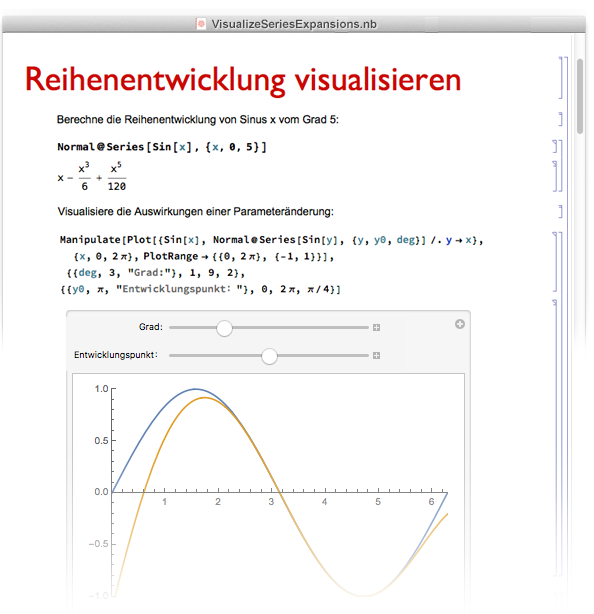Place cursor in Manipulate code on PlotRange line
This screenshot has width=594, height=614.
204,256
